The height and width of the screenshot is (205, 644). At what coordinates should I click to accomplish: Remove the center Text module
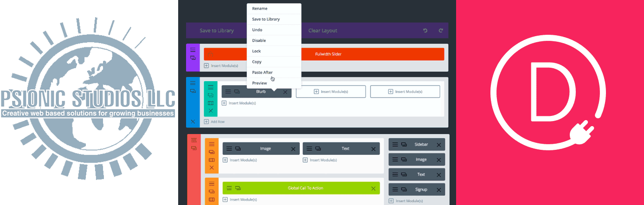(374, 149)
